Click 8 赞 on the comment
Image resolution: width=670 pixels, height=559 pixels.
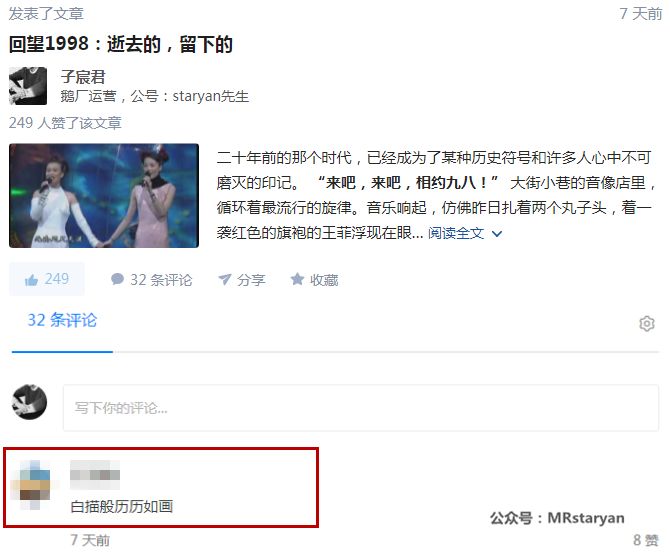(x=647, y=540)
